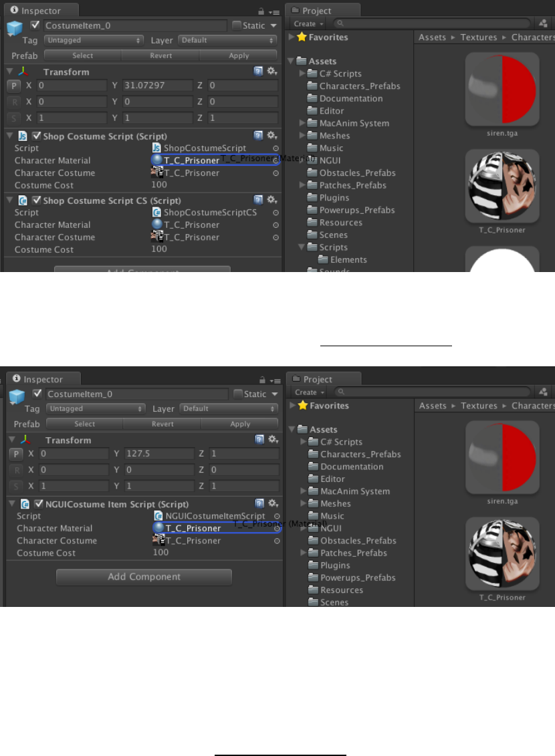Click the object picker circle next to ShopCostumeScriptCS
Viewport: 555px width, 756px height.
point(275,213)
